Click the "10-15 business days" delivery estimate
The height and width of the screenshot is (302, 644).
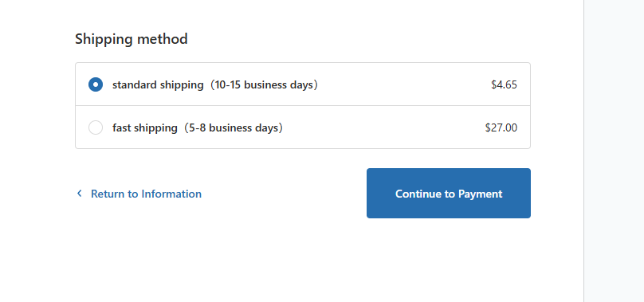[264, 85]
